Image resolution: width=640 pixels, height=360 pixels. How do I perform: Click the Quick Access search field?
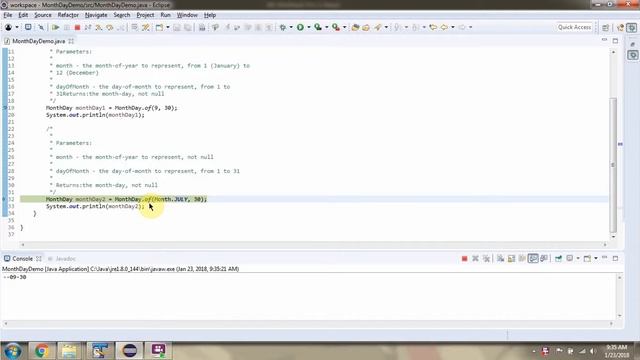coord(574,27)
